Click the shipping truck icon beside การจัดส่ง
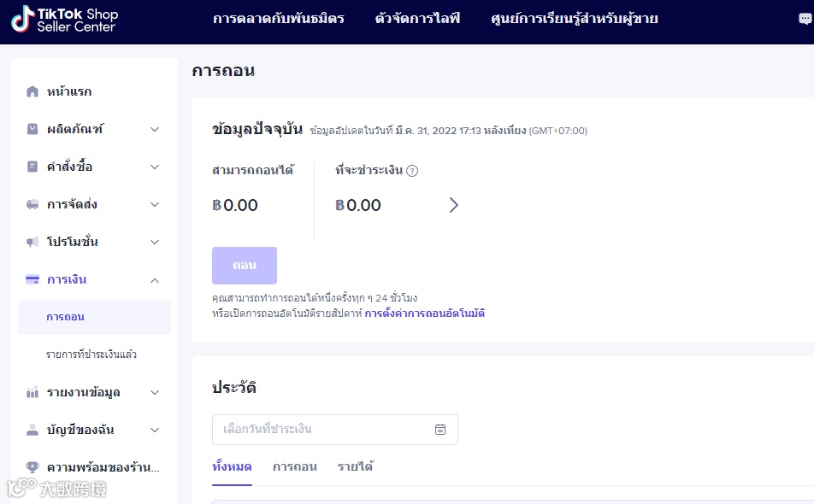The image size is (814, 504). 32,204
